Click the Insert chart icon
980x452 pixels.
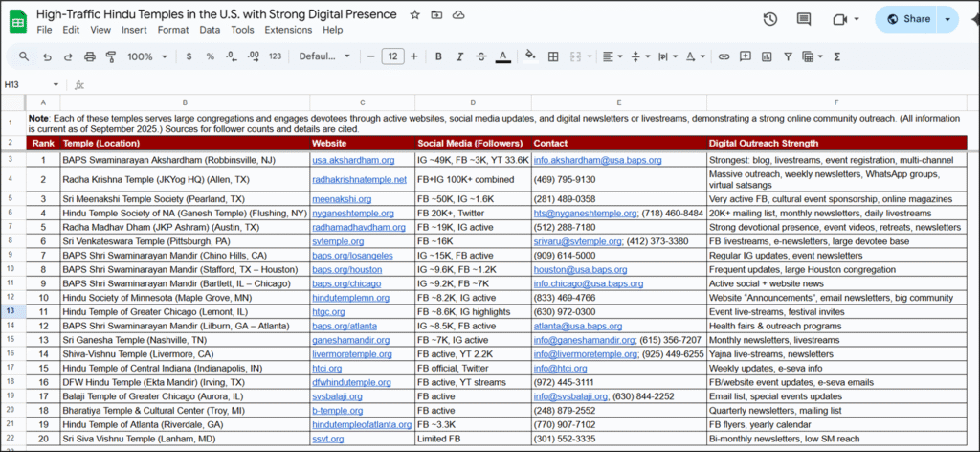767,56
